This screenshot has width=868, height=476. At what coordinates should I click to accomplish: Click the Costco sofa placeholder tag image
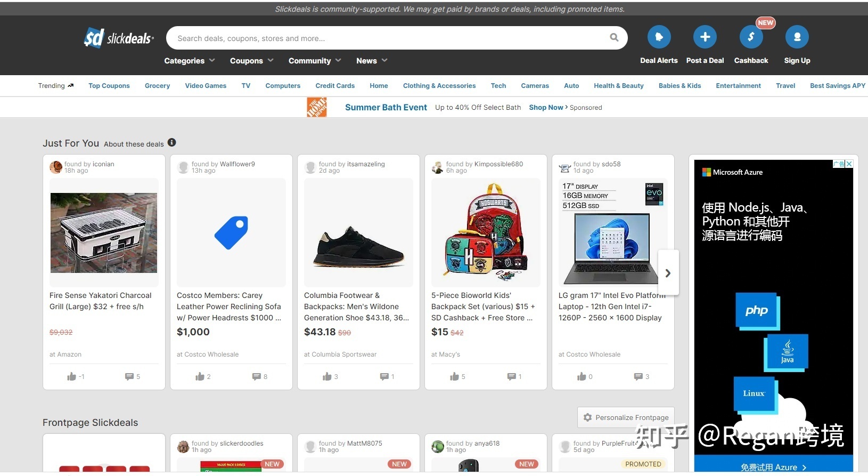click(231, 233)
